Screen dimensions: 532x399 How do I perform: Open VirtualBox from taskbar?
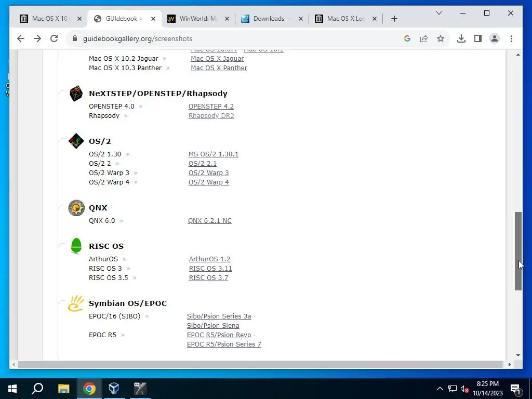pos(114,389)
